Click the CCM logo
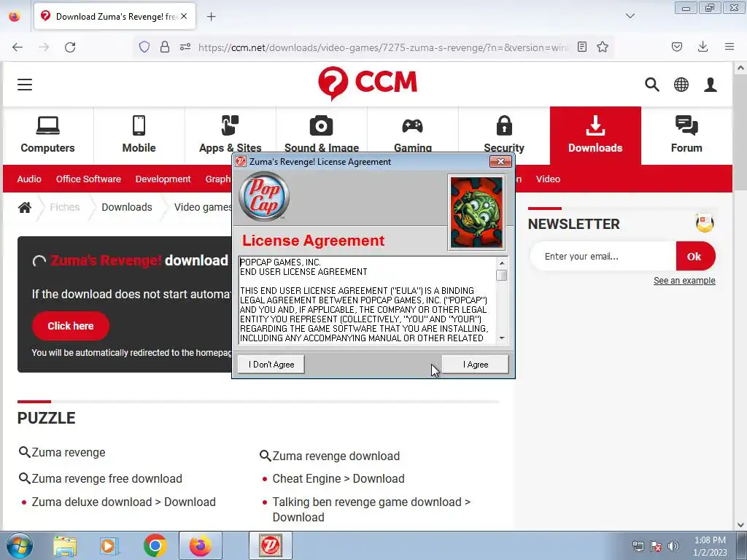 coord(368,83)
